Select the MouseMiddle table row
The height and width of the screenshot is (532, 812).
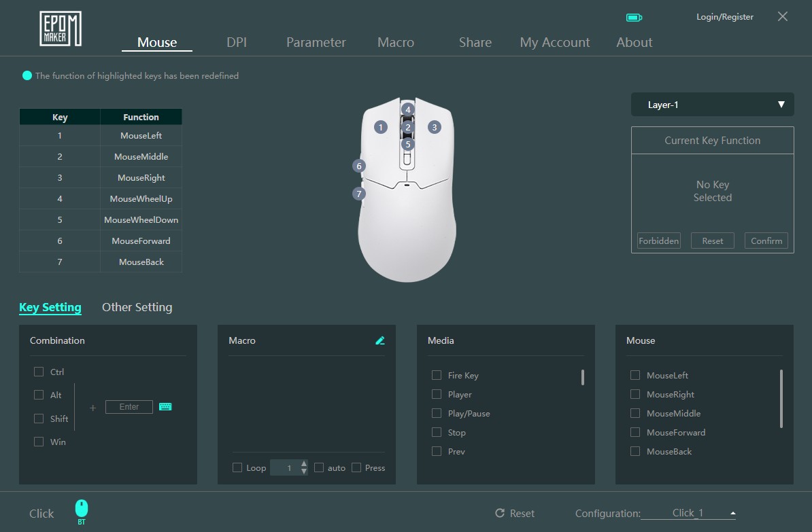tap(101, 156)
